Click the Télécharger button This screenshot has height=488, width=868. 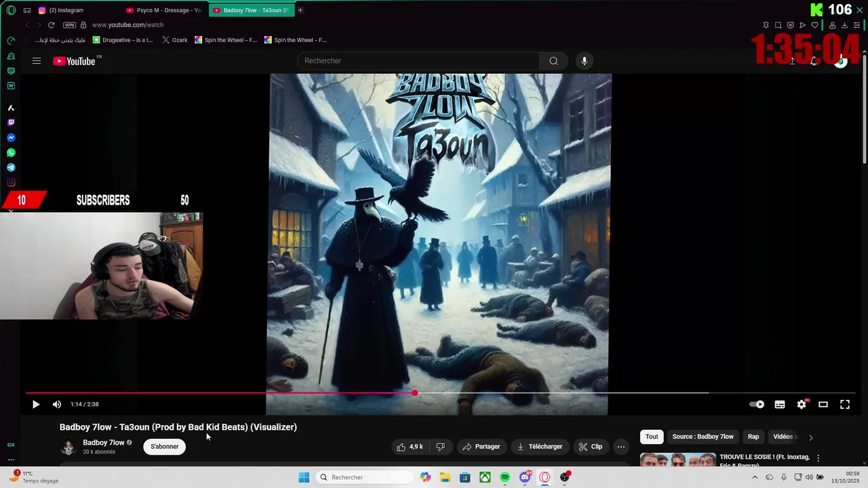540,447
